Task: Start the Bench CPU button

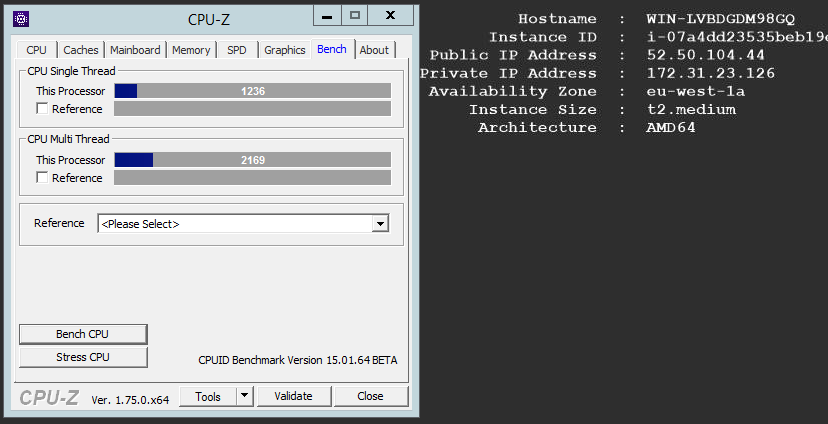Action: 83,334
